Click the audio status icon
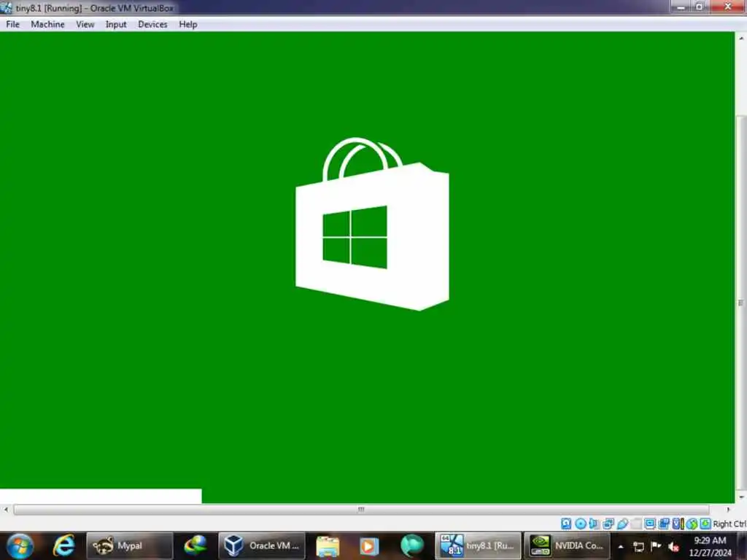This screenshot has width=747, height=560. (x=594, y=524)
